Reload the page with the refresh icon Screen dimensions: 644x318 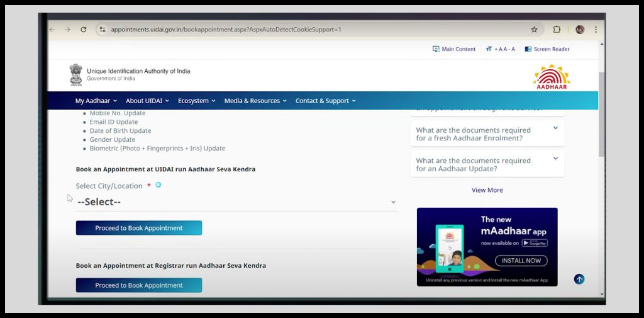(x=84, y=30)
